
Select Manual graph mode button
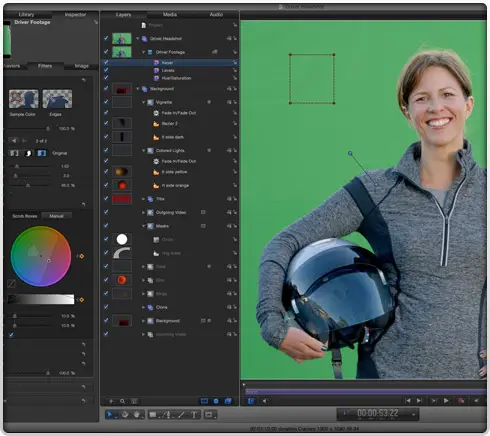(x=56, y=216)
